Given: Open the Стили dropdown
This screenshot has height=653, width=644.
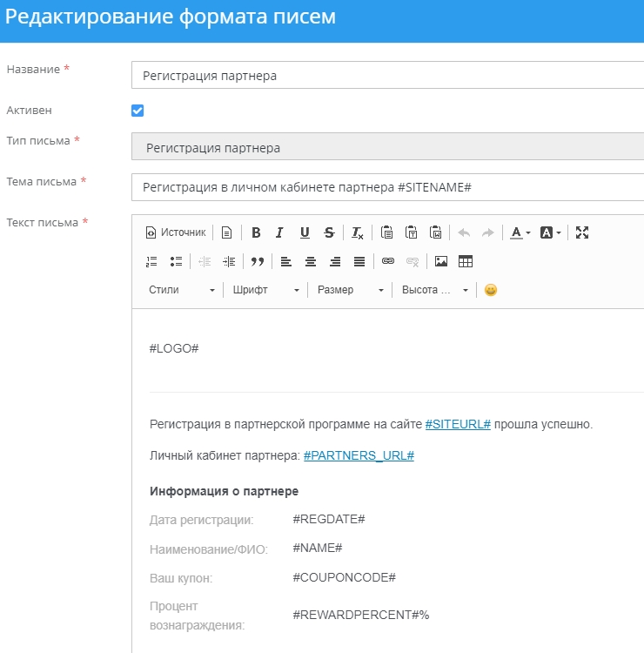Looking at the screenshot, I should click(181, 290).
